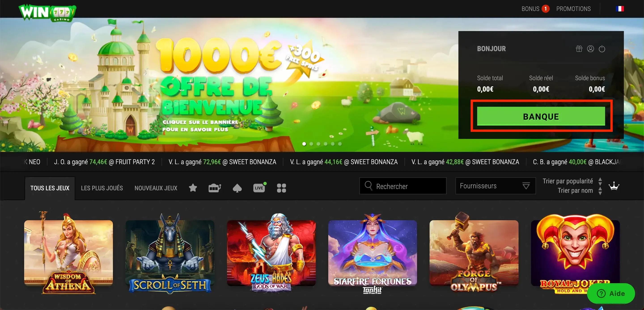Screen dimensions: 644x310
Task: Switch to LES PLUS JOUÉS tab
Action: [x=102, y=188]
